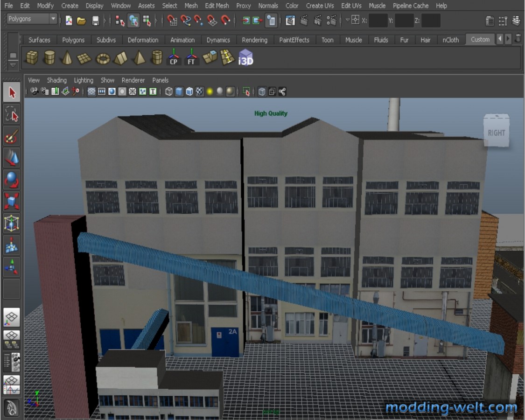Create a polygon prism from the shelf
Viewport: 525px width, 420px height.
click(x=121, y=58)
